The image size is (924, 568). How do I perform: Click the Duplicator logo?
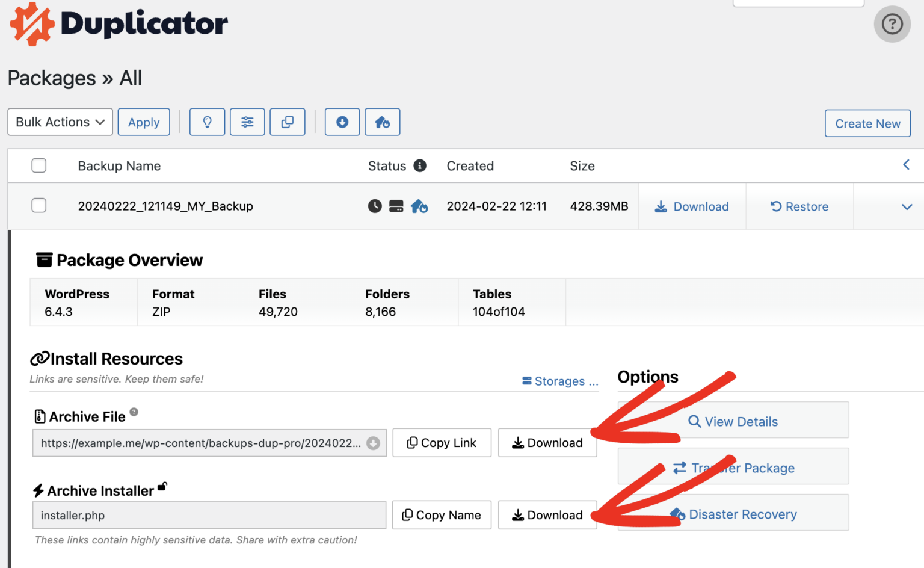point(119,24)
